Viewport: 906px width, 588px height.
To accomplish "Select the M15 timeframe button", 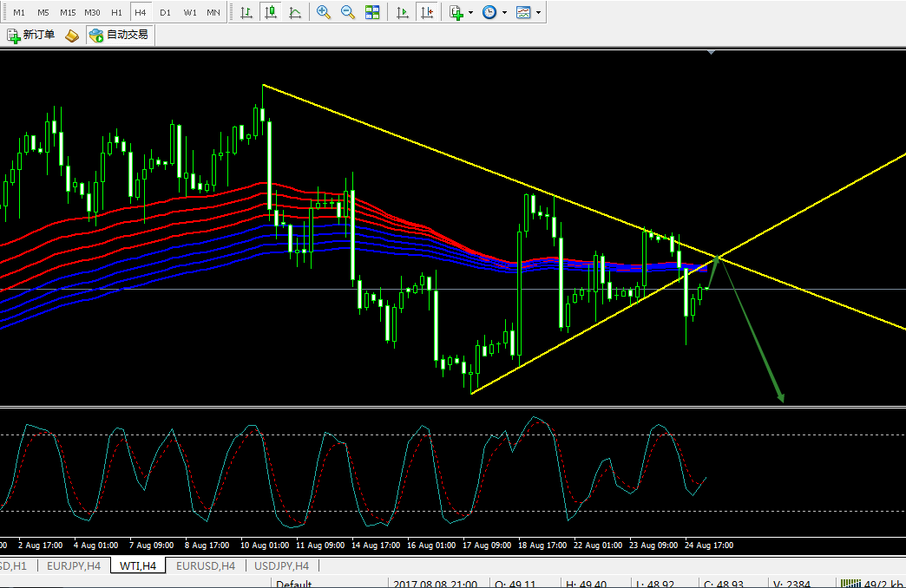I will 68,12.
